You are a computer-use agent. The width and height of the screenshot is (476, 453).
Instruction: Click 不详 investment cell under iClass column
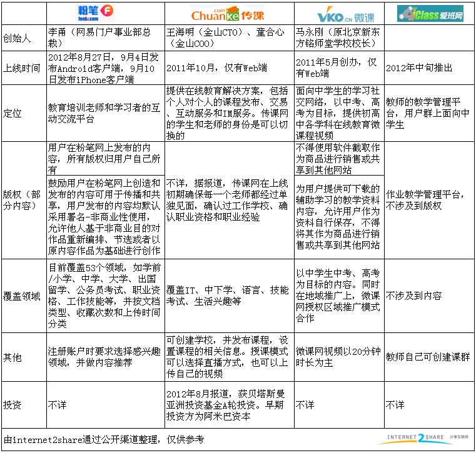(x=429, y=405)
